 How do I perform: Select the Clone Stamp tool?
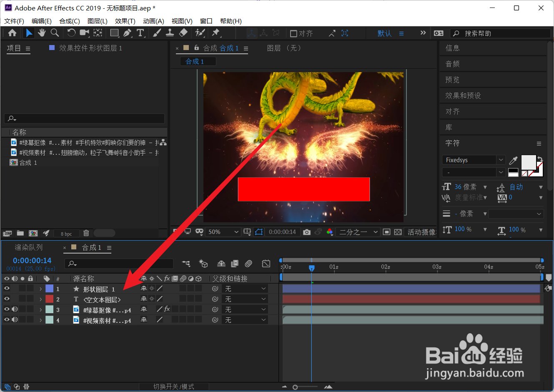170,33
